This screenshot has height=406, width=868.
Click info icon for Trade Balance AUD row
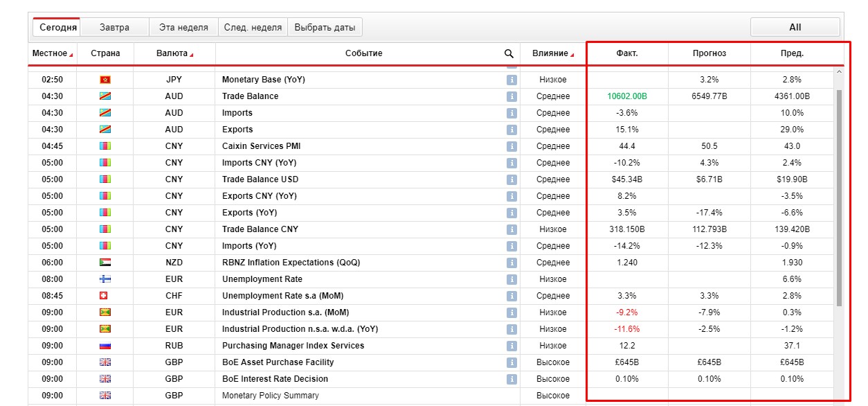click(x=512, y=96)
